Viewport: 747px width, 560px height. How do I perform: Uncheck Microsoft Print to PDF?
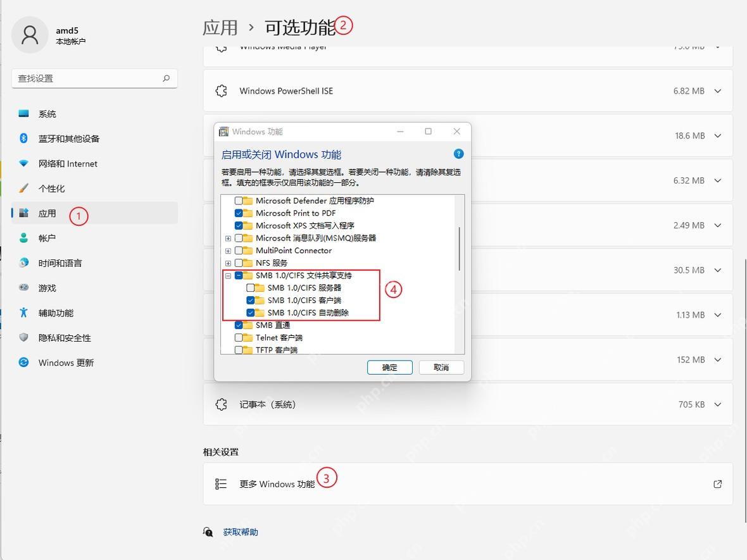239,213
